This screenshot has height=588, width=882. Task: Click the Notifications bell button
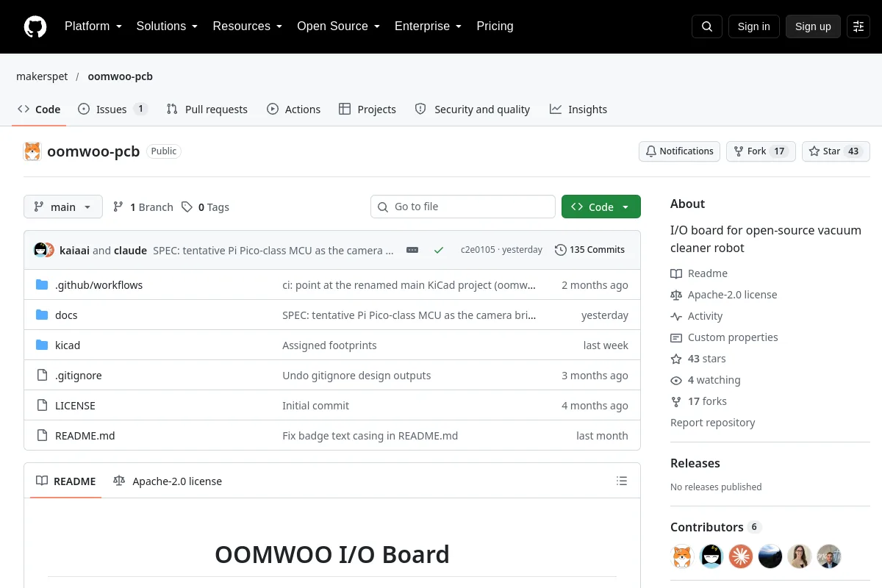coord(680,151)
